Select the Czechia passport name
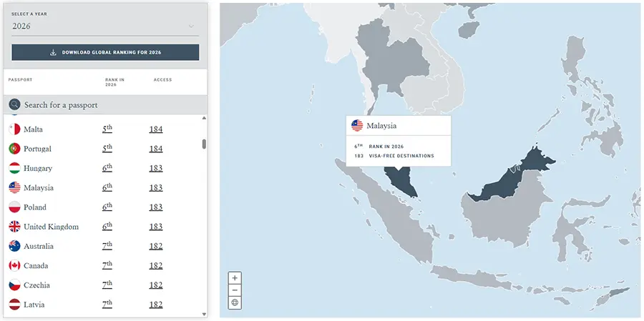Image resolution: width=644 pixels, height=321 pixels. [x=37, y=285]
